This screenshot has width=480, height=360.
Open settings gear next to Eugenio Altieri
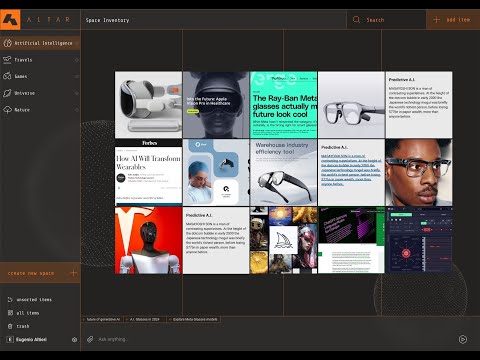pos(74,339)
